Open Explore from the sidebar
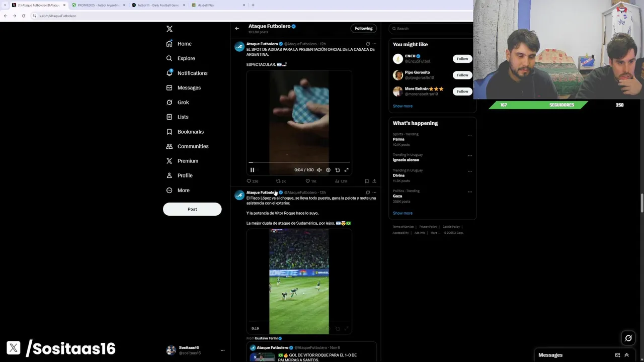Image resolution: width=644 pixels, height=362 pixels. 181,58
